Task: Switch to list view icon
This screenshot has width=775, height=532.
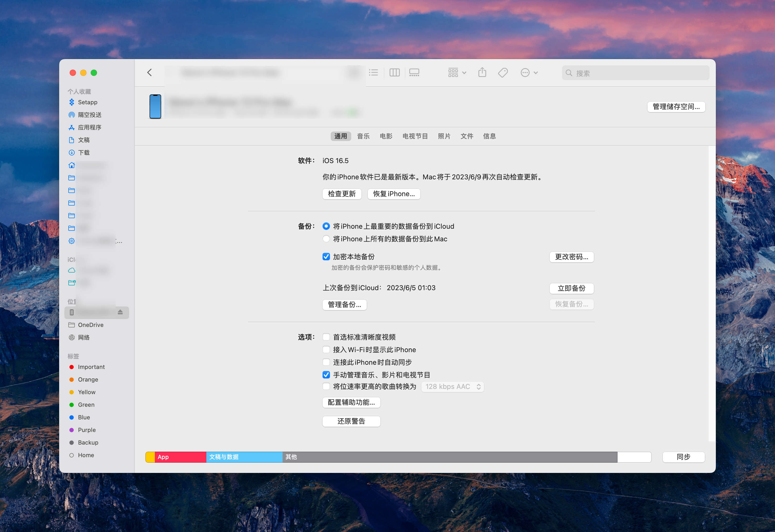Action: click(373, 72)
